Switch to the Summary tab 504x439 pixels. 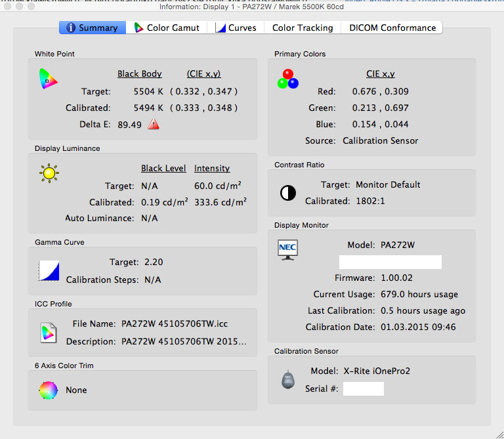(x=93, y=28)
